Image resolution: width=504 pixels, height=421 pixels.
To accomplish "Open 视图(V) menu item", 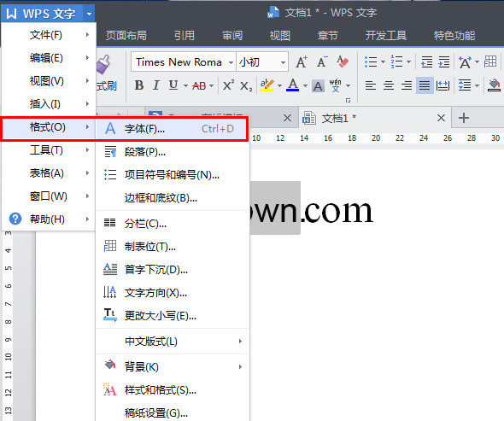I will pos(49,81).
